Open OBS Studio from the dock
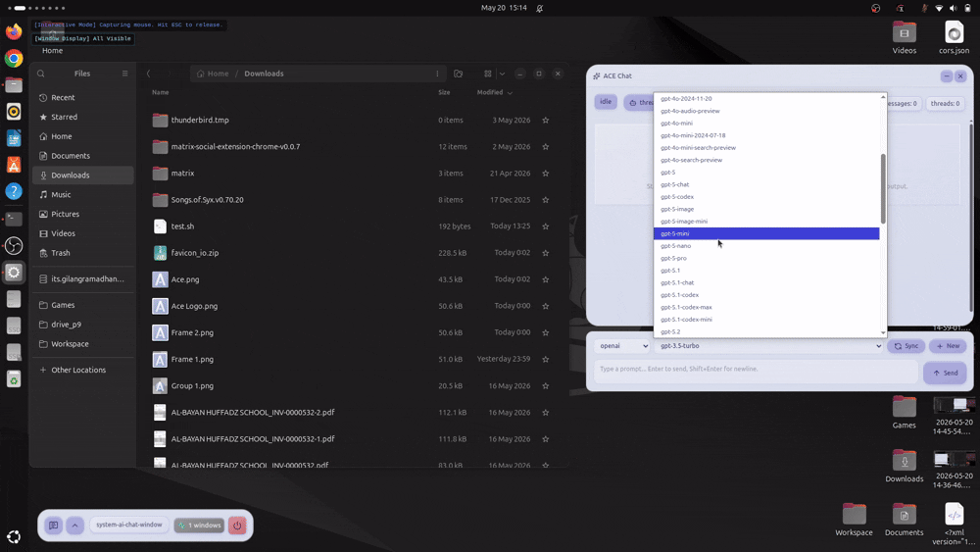This screenshot has width=980, height=552. click(14, 245)
